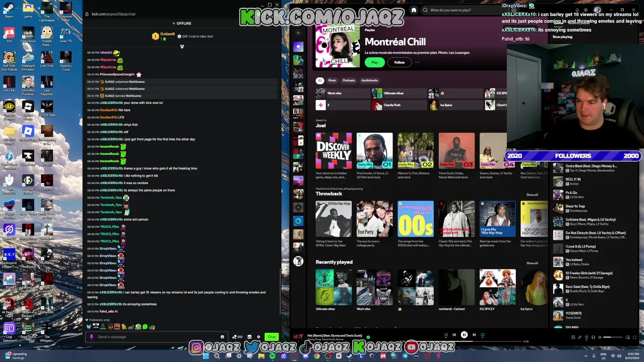Open the Frat Party playlist card

(374, 224)
